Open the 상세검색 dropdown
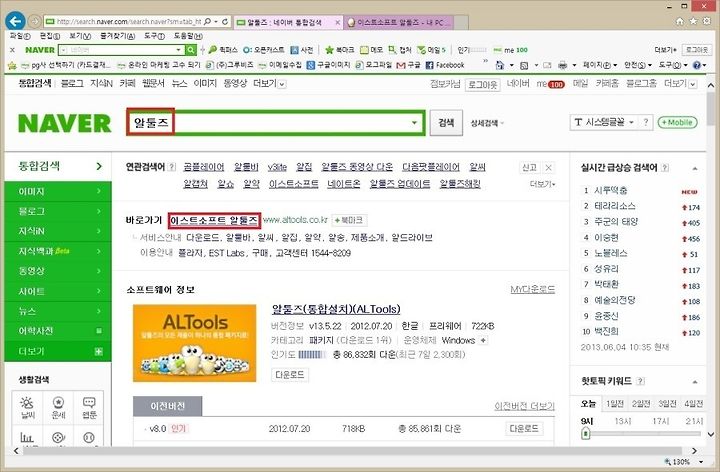This screenshot has height=472, width=720. [487, 123]
